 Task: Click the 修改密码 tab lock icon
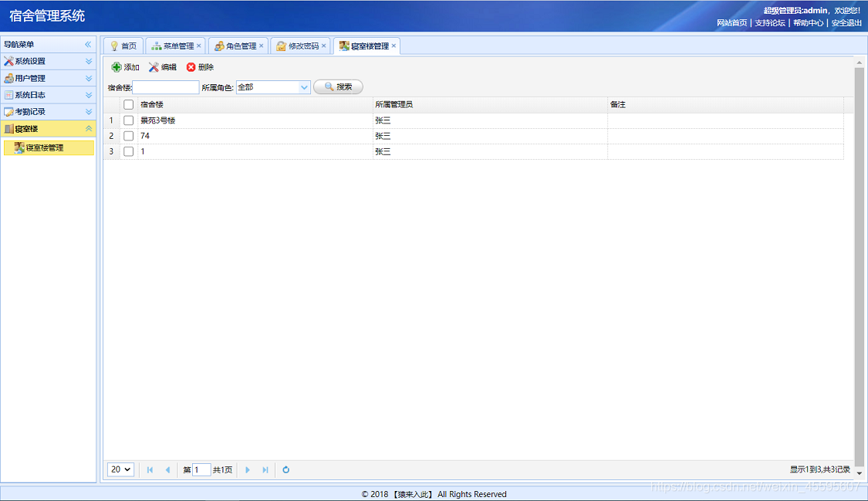tap(281, 46)
